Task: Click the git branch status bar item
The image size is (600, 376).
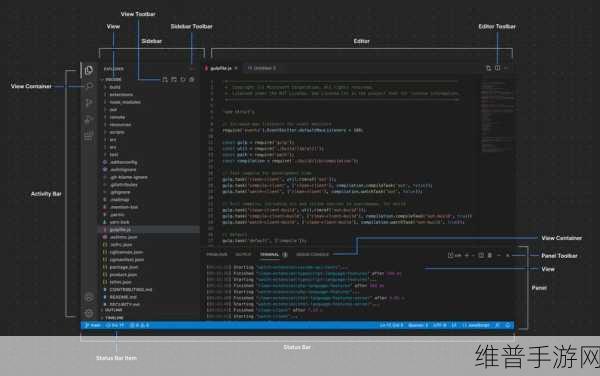Action: point(93,326)
